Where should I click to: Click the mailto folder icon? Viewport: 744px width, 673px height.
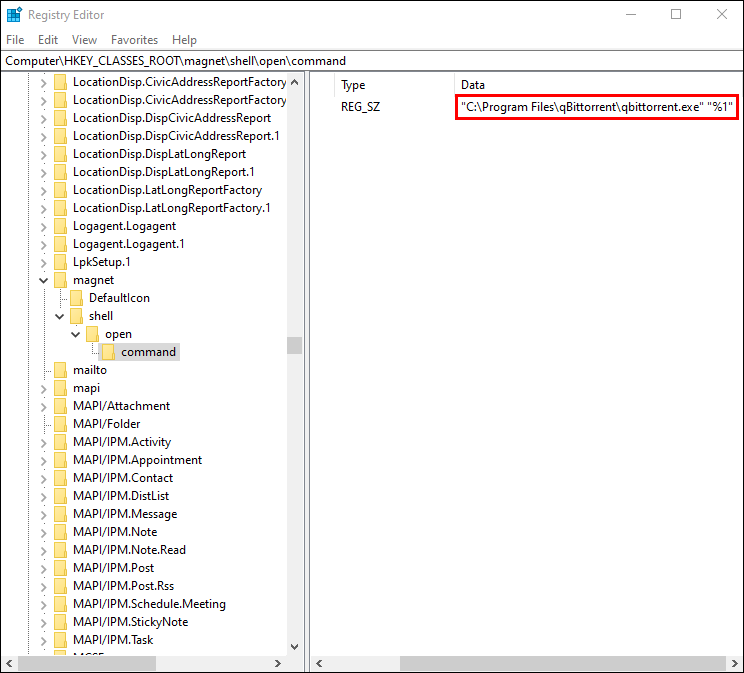60,370
